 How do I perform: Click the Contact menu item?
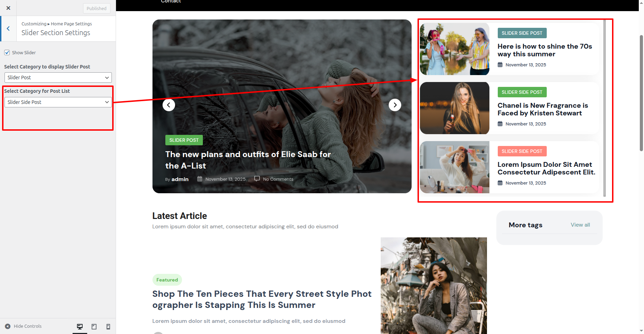pyautogui.click(x=171, y=2)
